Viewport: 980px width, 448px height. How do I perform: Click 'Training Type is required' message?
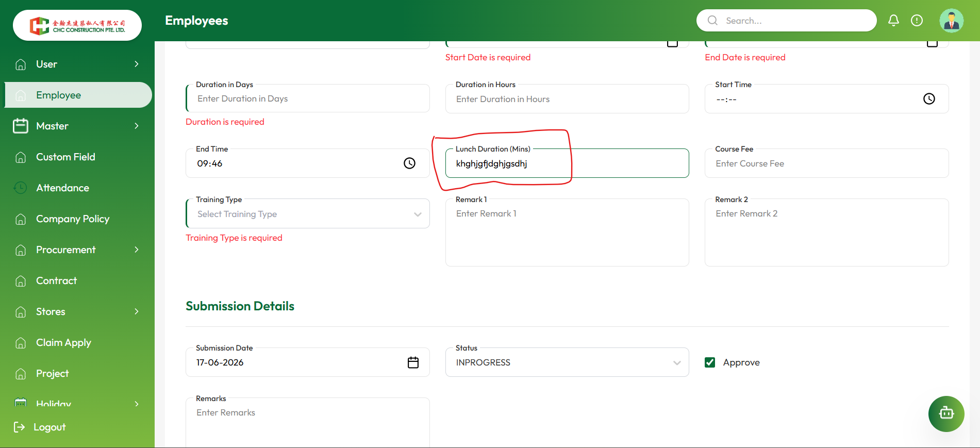[x=234, y=238]
